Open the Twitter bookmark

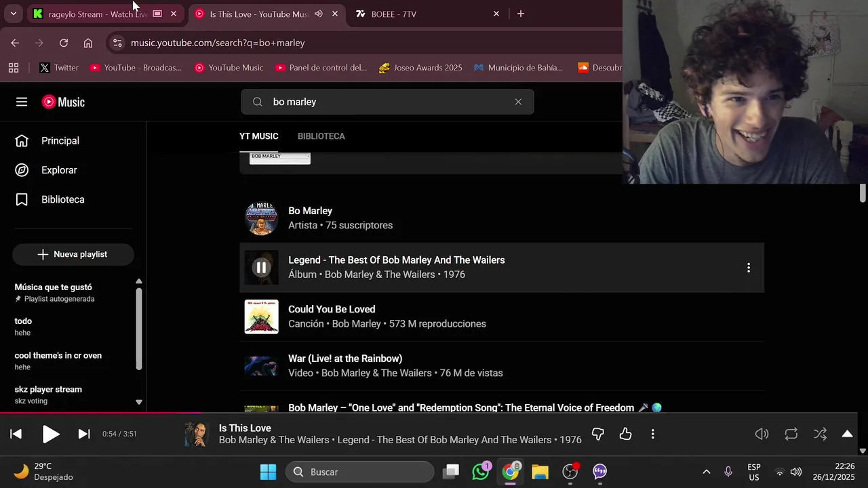pos(59,68)
